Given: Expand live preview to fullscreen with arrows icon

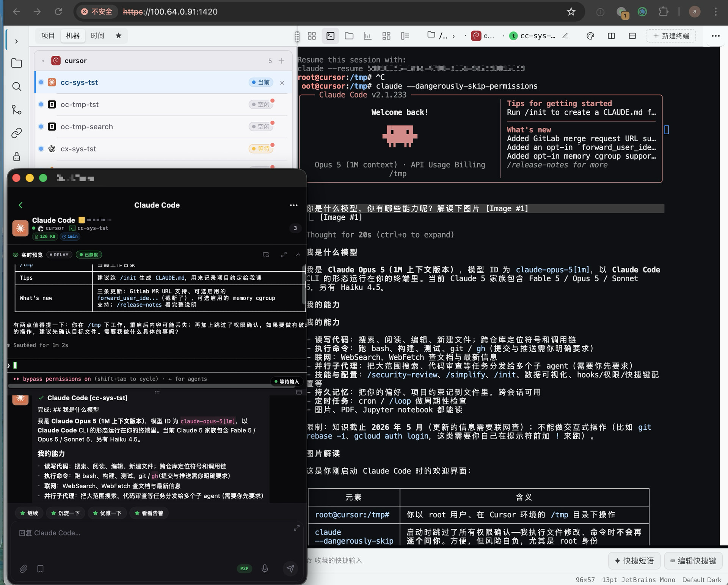Looking at the screenshot, I should 284,255.
